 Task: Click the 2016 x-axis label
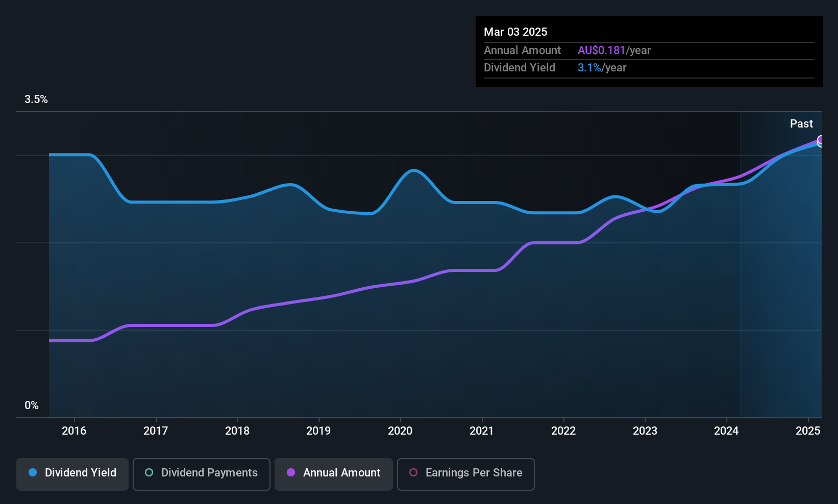(x=74, y=431)
